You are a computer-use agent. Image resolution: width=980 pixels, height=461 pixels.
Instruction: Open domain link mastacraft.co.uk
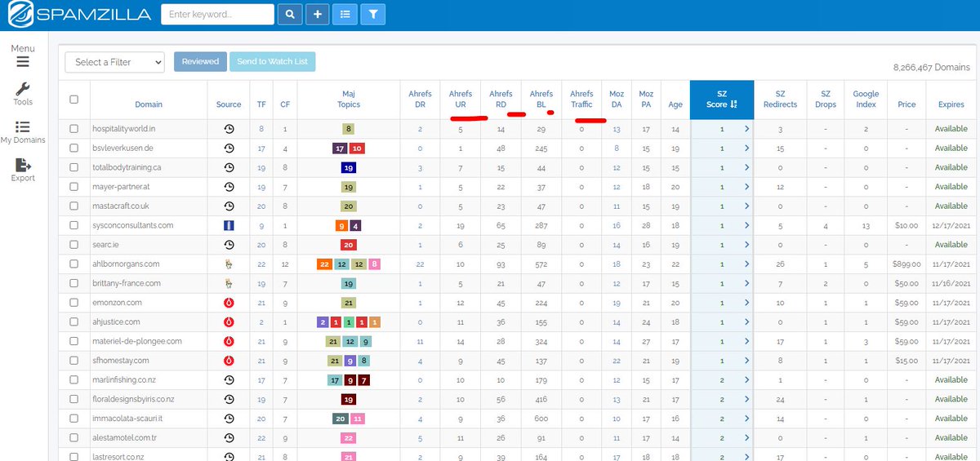click(122, 206)
